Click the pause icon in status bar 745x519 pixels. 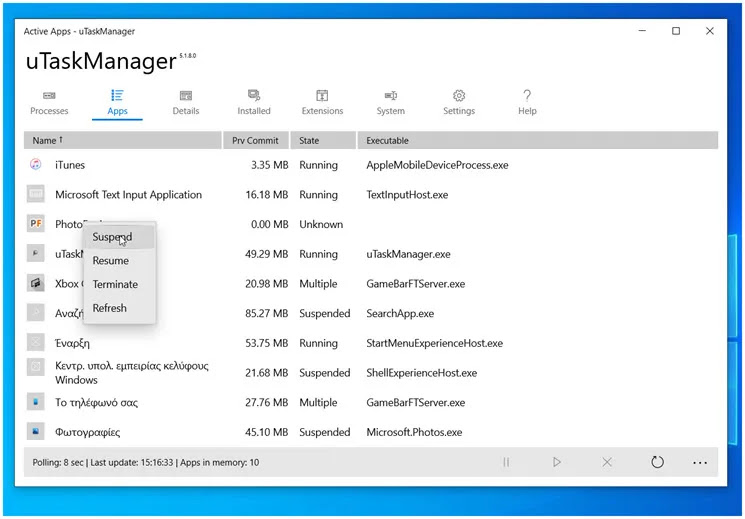506,462
